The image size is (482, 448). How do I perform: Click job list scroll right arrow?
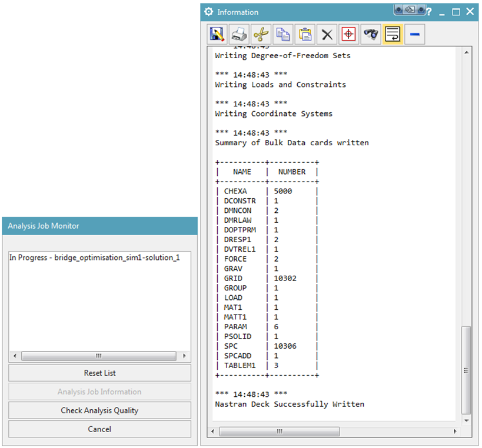(x=184, y=356)
